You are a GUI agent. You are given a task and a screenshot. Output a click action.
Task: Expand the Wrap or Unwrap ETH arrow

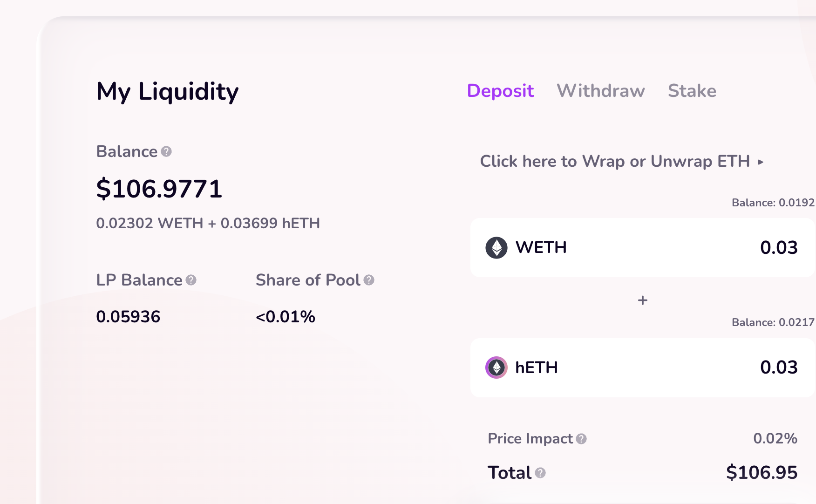[x=761, y=162]
